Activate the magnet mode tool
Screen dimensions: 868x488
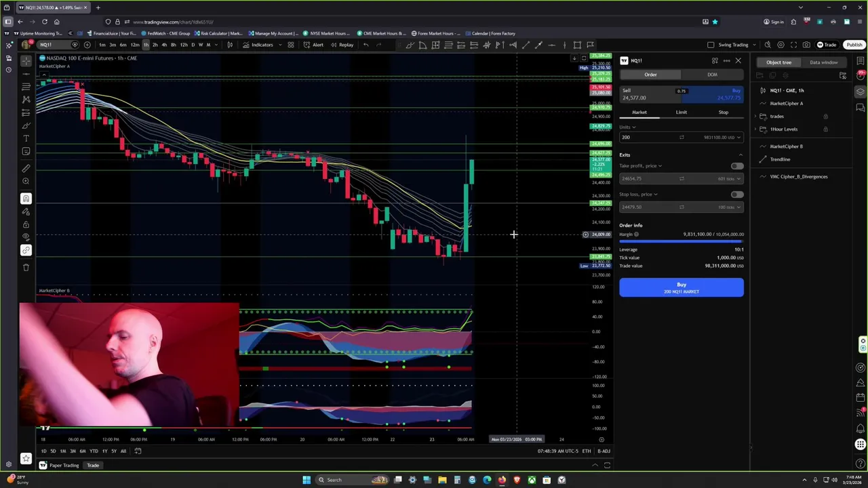click(26, 199)
